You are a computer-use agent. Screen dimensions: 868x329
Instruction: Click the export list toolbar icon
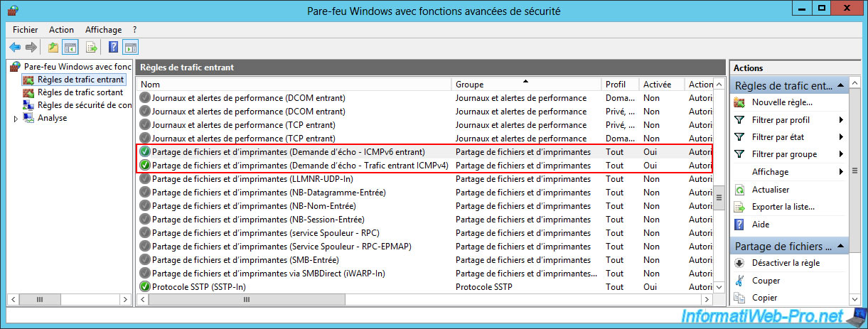pos(91,48)
